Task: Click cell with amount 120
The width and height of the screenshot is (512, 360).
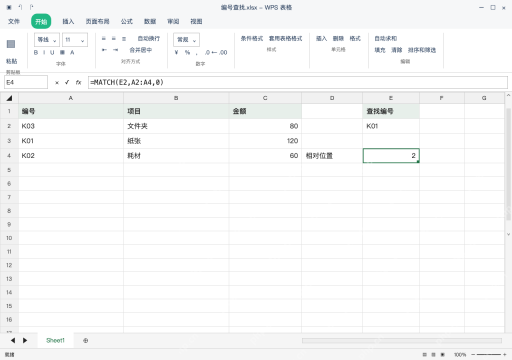Action: click(x=265, y=141)
